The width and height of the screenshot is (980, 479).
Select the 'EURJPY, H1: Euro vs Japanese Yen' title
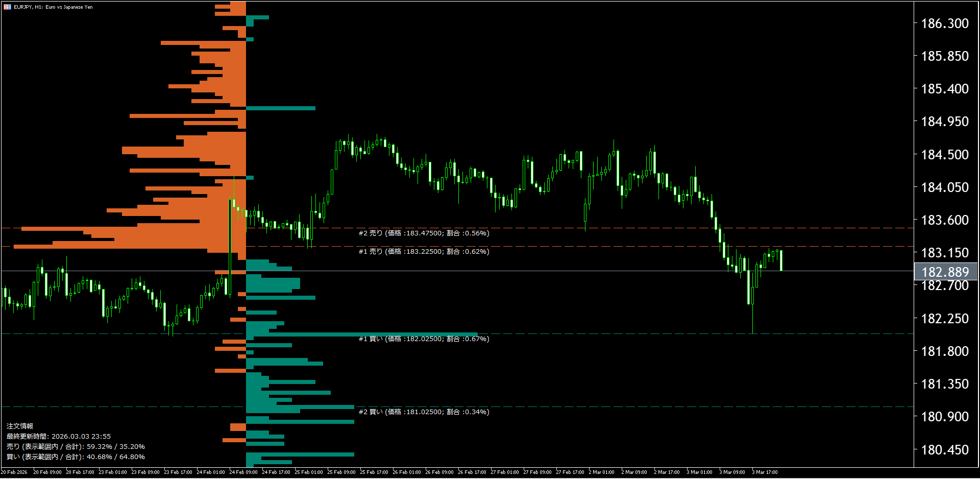click(53, 7)
